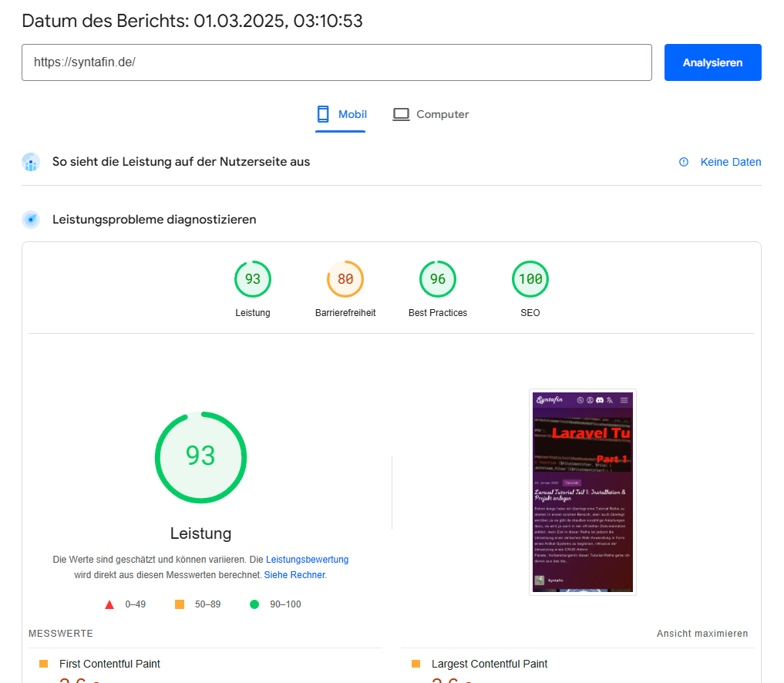Click the computer monitor icon
The width and height of the screenshot is (784, 683).
(x=401, y=114)
